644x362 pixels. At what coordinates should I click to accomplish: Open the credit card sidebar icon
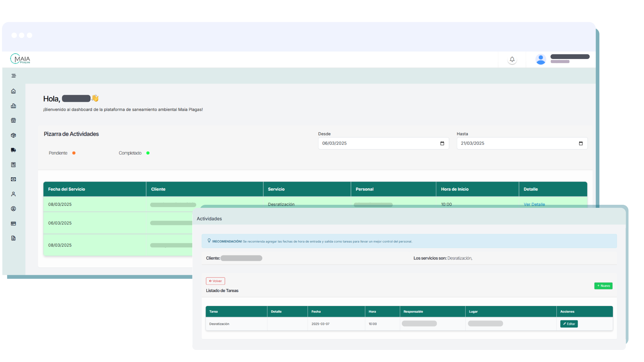coord(13,224)
